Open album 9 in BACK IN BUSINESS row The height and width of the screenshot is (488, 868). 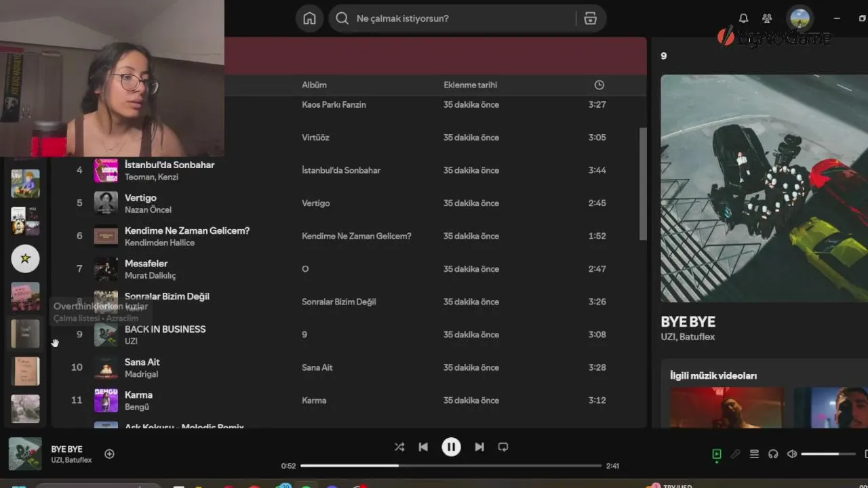pos(304,334)
